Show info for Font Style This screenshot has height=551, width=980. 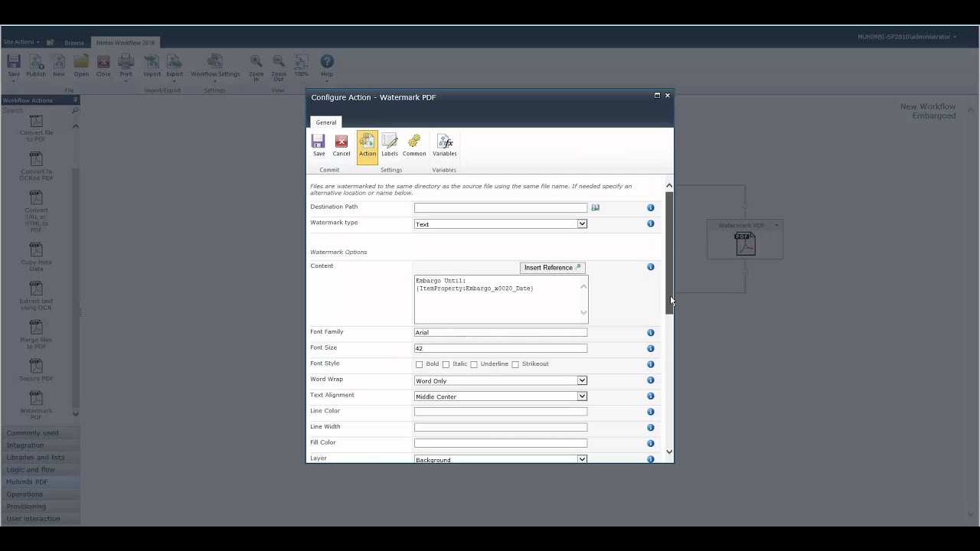(x=651, y=364)
